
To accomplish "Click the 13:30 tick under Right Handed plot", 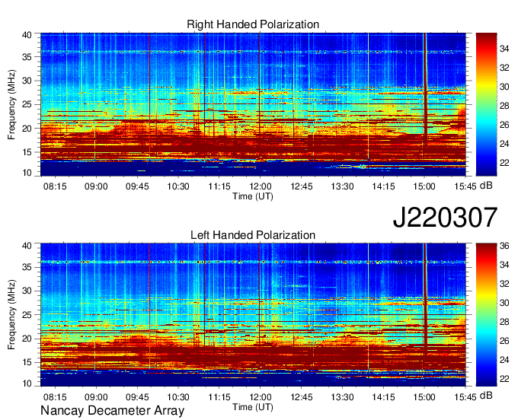I will click(x=342, y=186).
